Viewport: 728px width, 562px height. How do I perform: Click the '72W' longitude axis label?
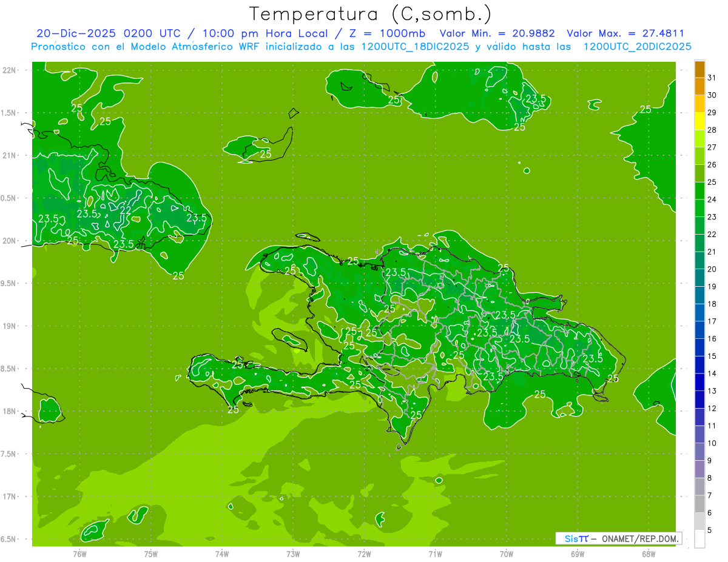(364, 554)
